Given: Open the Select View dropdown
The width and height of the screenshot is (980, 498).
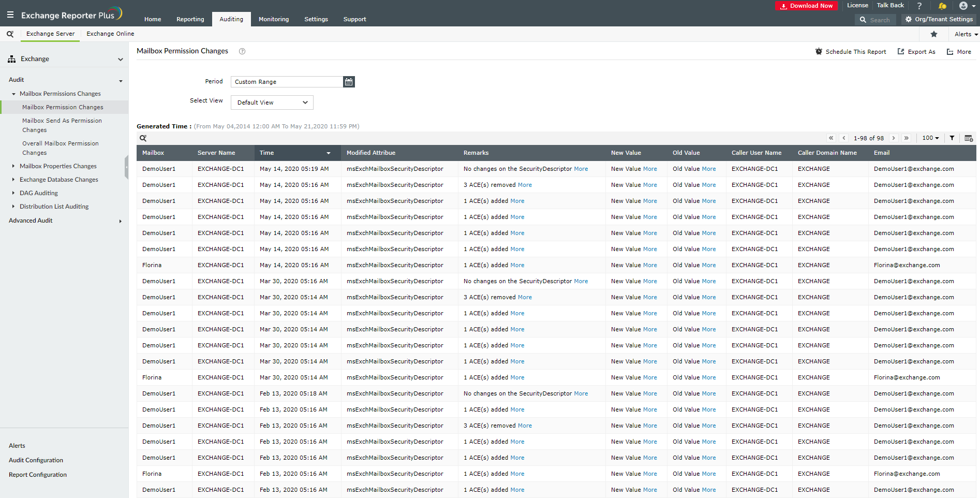Looking at the screenshot, I should tap(272, 102).
